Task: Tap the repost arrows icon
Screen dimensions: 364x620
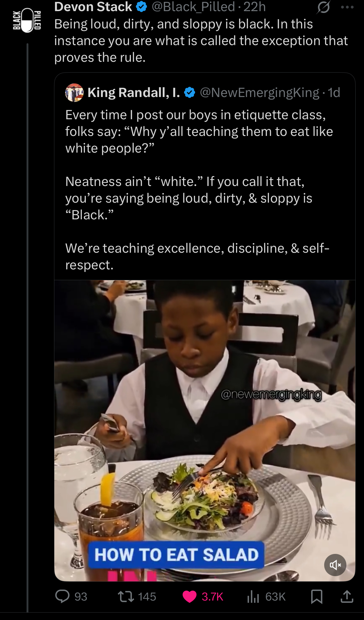Action: click(x=126, y=597)
